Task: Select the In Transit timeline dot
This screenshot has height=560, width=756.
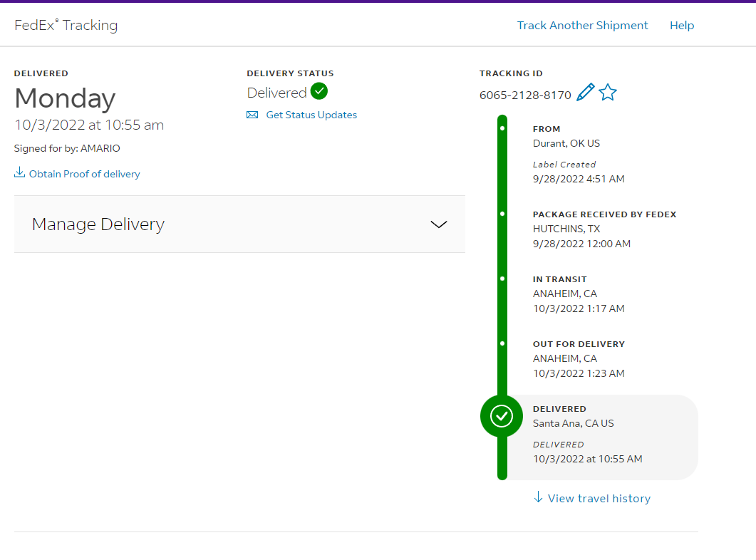Action: tap(502, 279)
